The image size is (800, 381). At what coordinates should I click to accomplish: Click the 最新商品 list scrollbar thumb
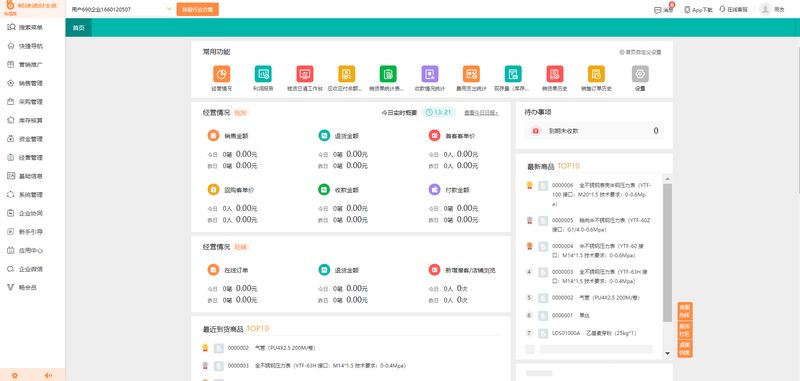point(667,253)
